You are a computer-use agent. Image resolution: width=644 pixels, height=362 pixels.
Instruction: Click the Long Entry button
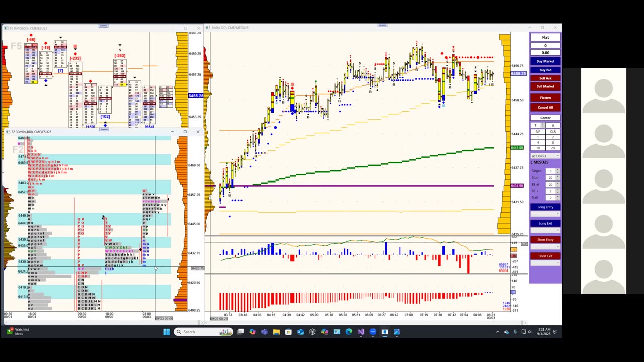pyautogui.click(x=545, y=207)
